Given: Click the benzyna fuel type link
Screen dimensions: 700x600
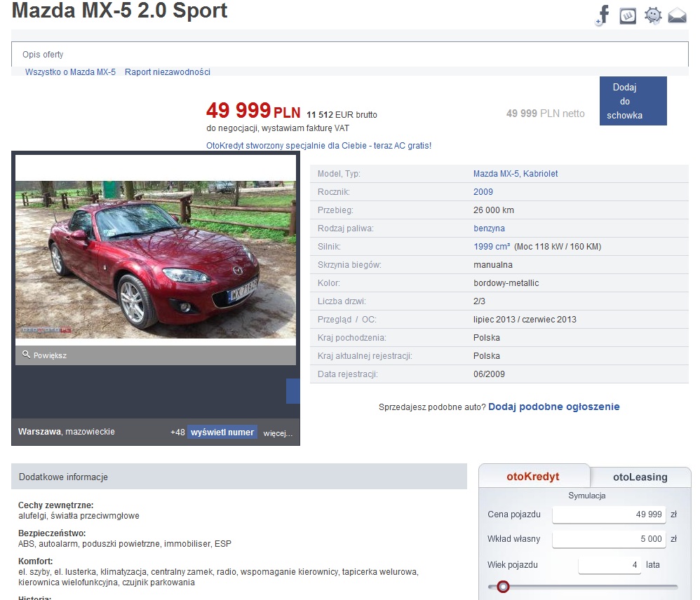Looking at the screenshot, I should click(489, 229).
